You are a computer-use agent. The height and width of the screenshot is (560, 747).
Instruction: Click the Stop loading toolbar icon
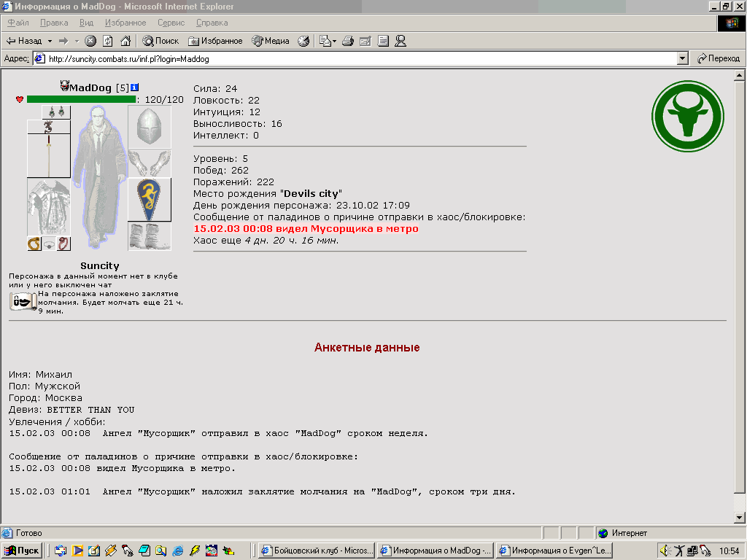pos(90,41)
